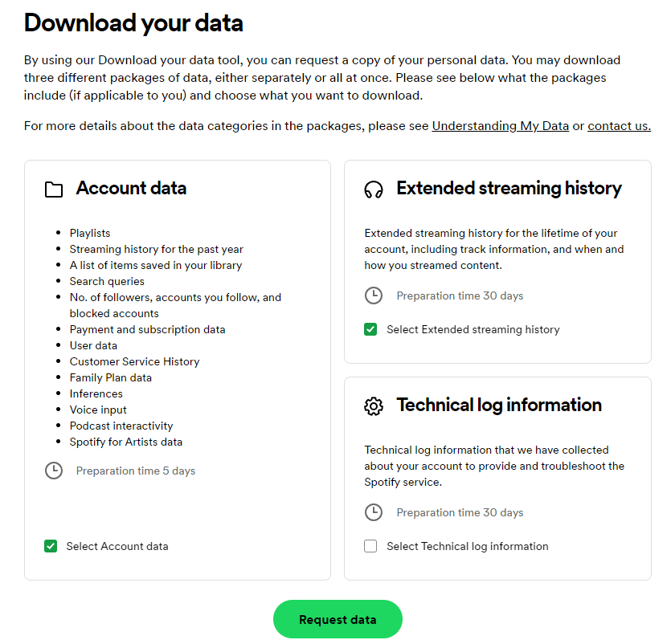Click the Account data card heading
The image size is (671, 644).
click(x=131, y=189)
